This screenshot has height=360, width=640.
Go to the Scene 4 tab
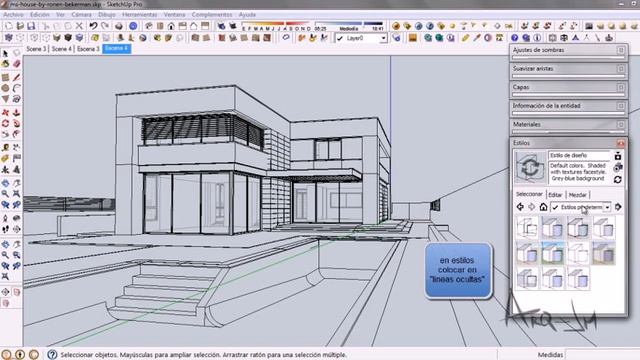point(62,49)
